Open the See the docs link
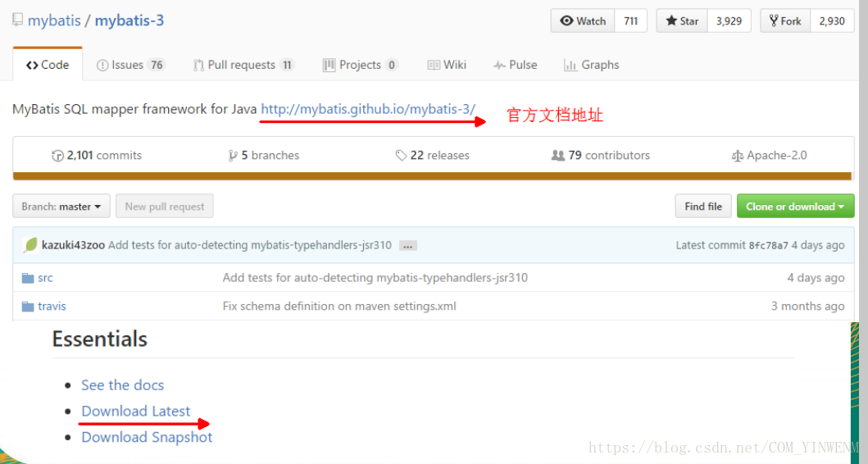The image size is (868, 464). point(122,384)
